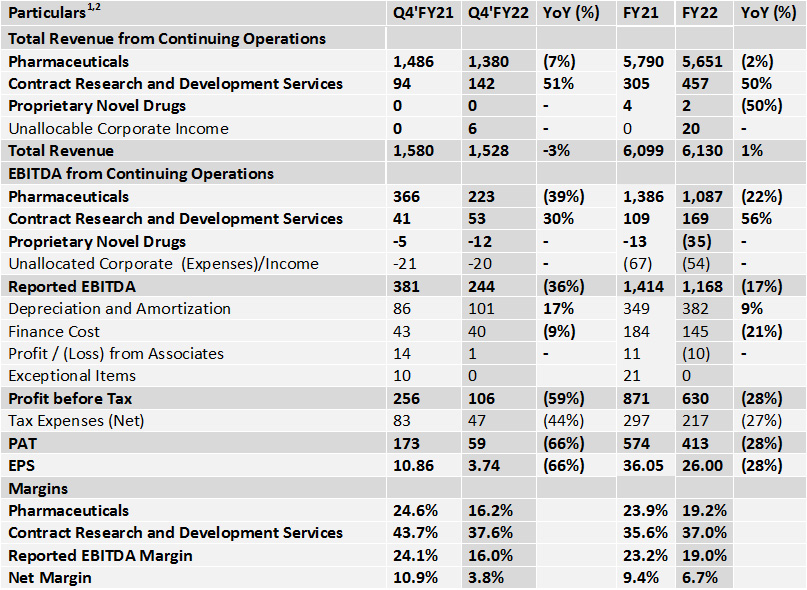
Task: Click Reported EBITDA FY22 value 1,168
Action: point(703,287)
